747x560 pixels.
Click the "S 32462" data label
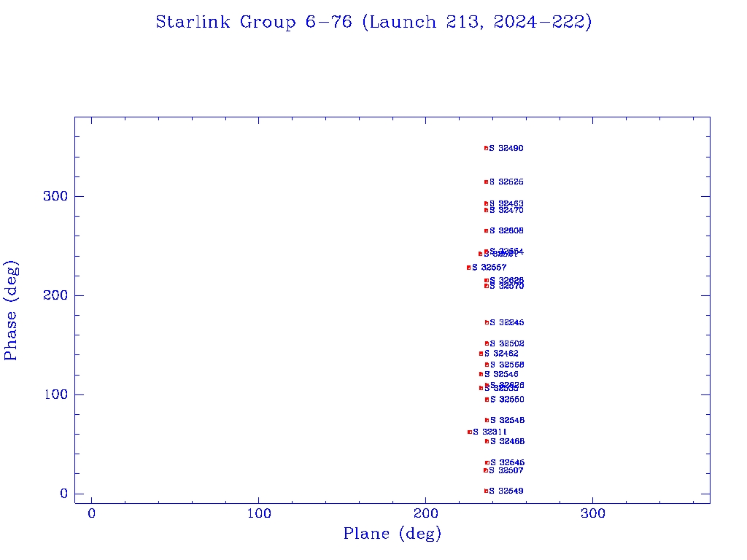(x=501, y=354)
